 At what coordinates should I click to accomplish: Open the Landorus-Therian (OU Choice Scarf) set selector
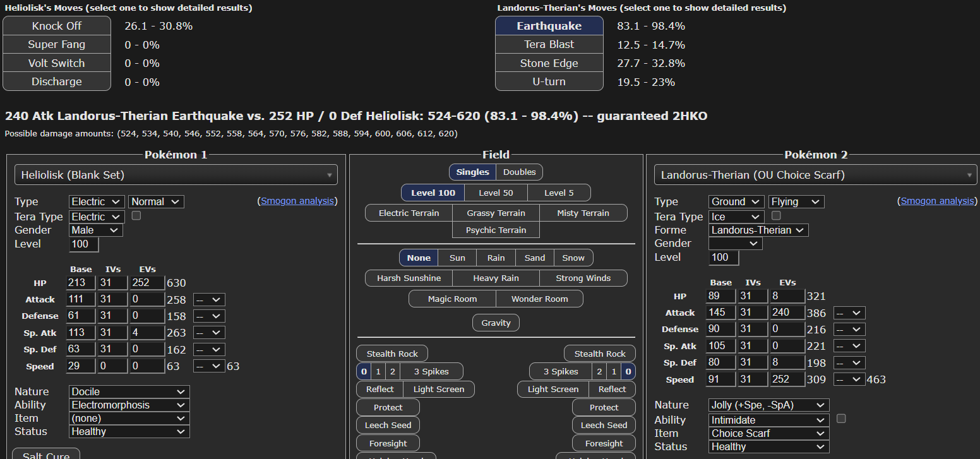coord(816,175)
